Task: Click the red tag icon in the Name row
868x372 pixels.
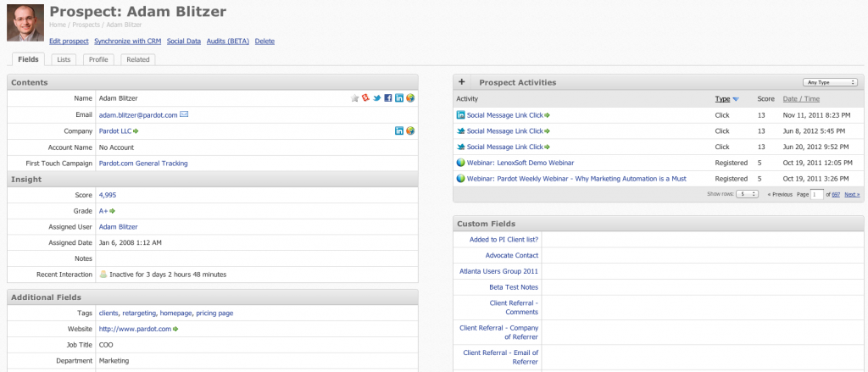Action: point(365,98)
